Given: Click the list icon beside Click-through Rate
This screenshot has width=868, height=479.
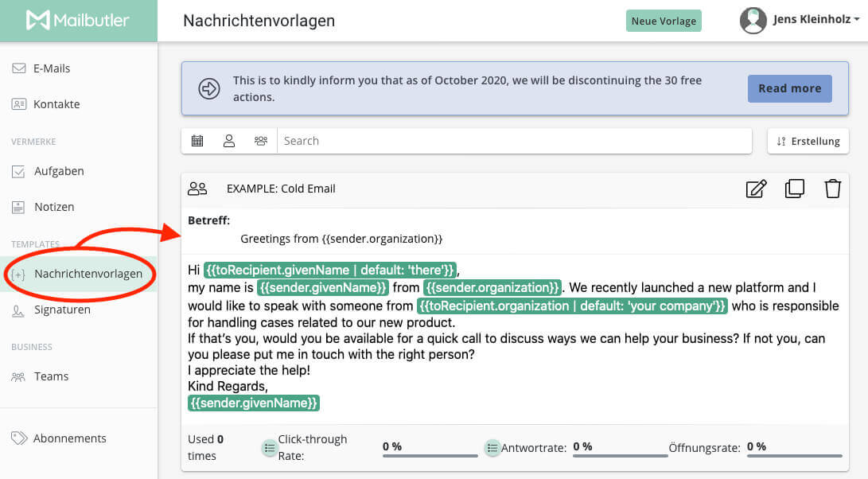Looking at the screenshot, I should pos(269,448).
